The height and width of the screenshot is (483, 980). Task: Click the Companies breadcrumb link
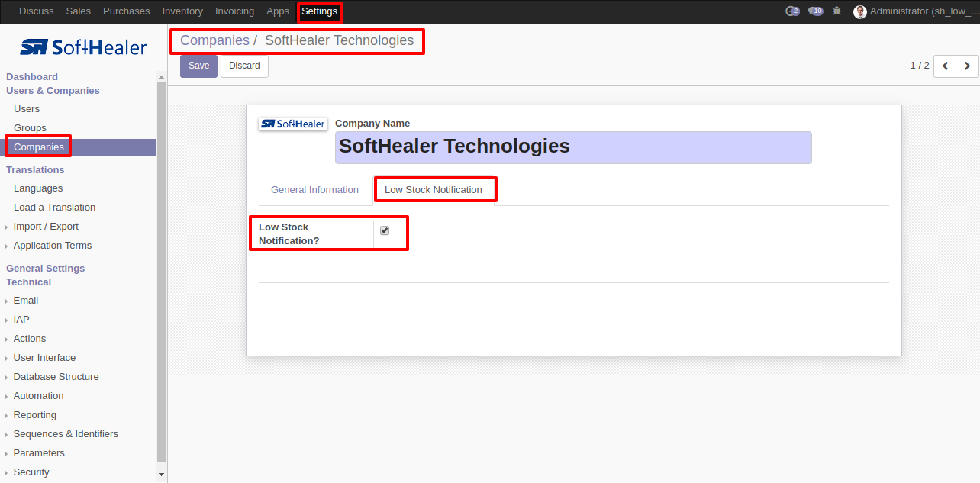pos(214,40)
